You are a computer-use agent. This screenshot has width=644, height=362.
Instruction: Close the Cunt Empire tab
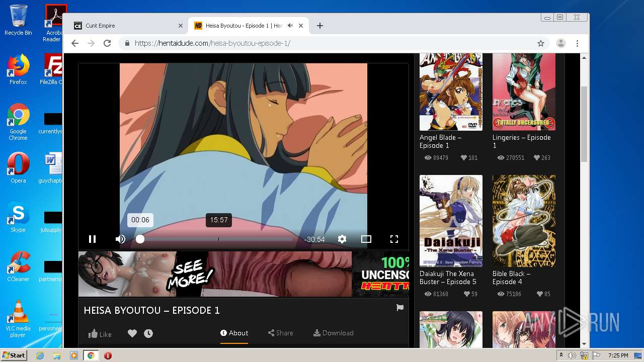click(x=181, y=26)
